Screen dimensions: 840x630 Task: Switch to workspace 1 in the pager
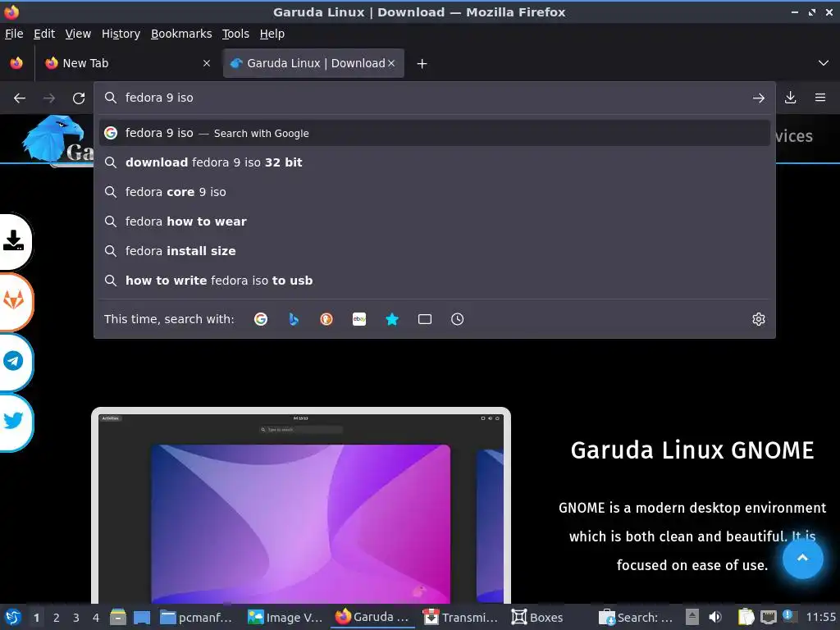(x=36, y=618)
